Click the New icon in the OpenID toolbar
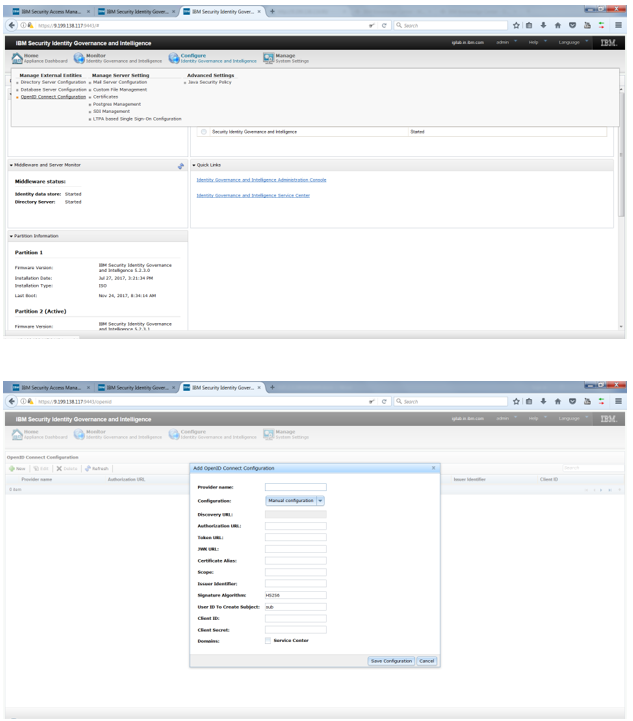The image size is (633, 721). point(12,469)
